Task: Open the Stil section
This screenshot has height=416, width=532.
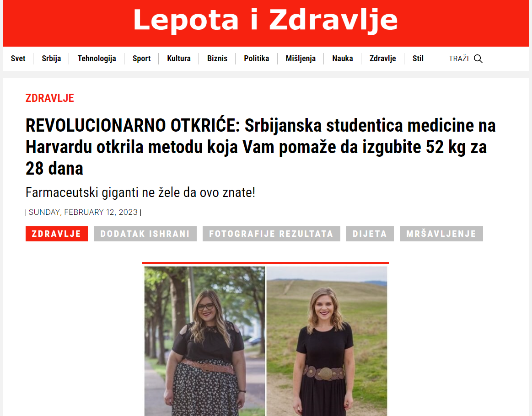Action: tap(418, 59)
